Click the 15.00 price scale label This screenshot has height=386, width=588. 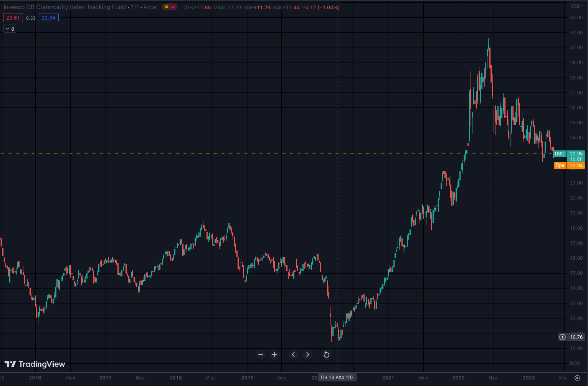[x=576, y=273]
